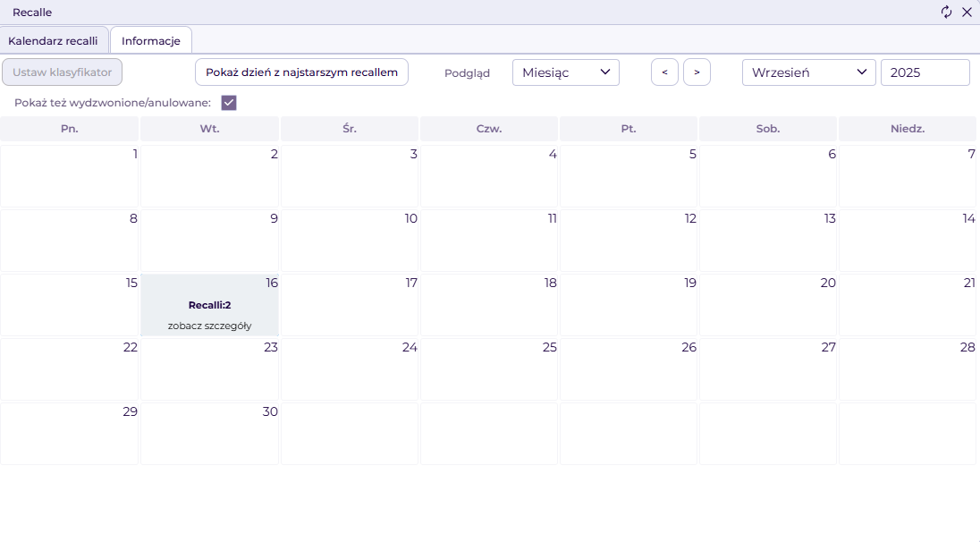The image size is (980, 542).
Task: Select calendar day 22
Action: pos(70,369)
